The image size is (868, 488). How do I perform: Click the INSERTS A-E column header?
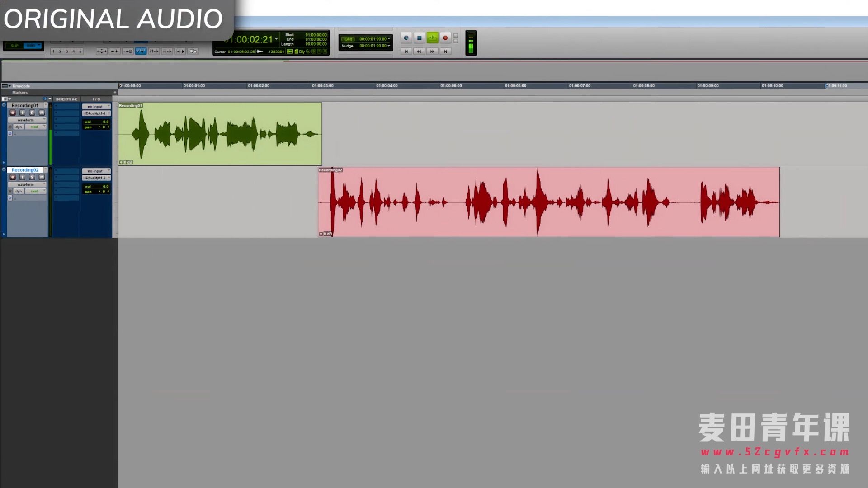tap(66, 99)
